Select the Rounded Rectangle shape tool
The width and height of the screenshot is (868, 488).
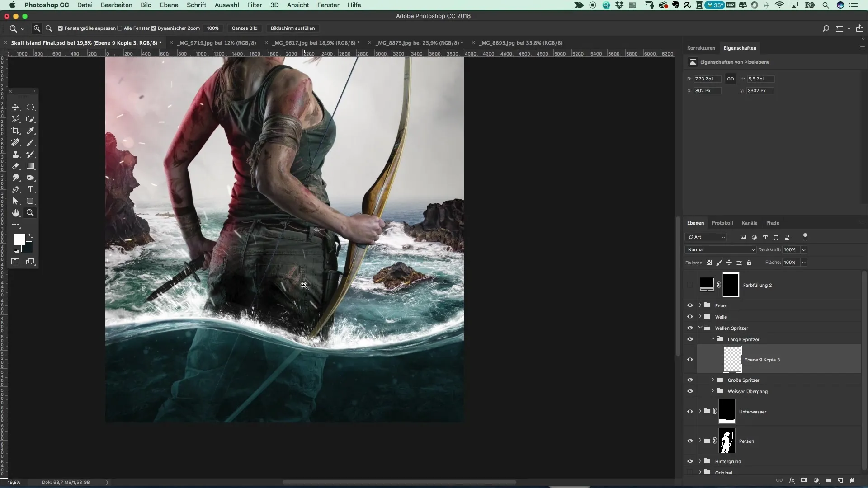30,201
